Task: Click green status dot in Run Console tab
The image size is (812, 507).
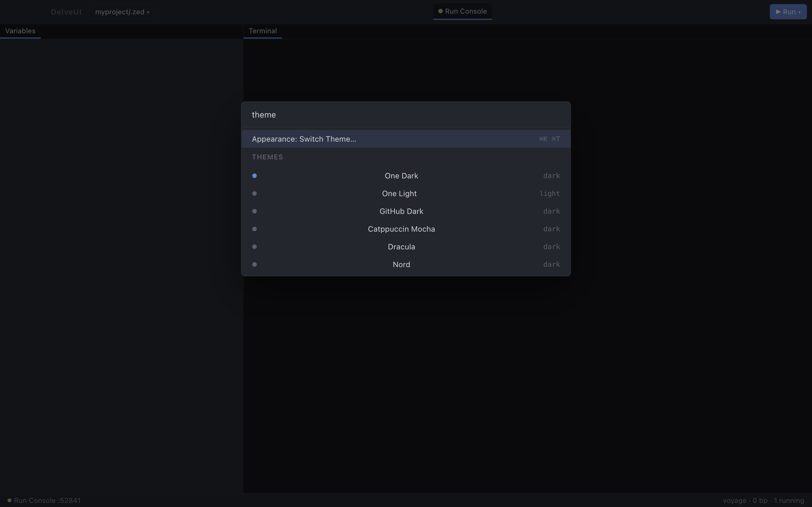Action: [441, 11]
